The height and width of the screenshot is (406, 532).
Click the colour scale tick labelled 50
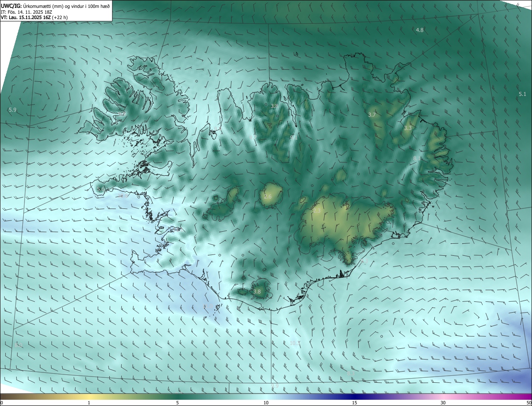(x=529, y=403)
